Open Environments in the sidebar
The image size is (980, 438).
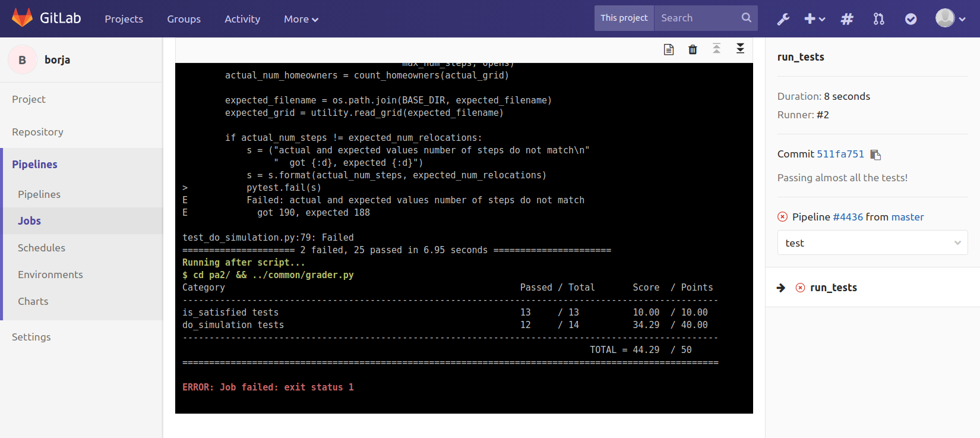[x=50, y=275]
